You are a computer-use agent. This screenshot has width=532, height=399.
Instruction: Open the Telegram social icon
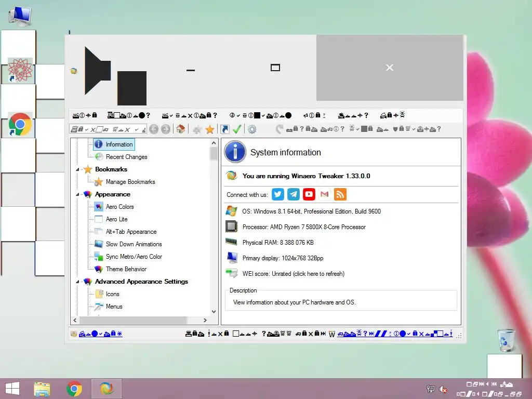click(x=294, y=194)
